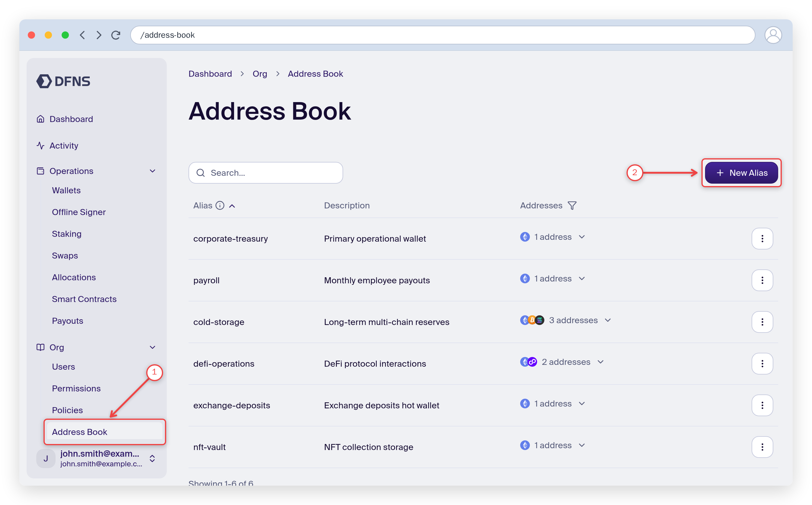
Task: Open actions menu for defi-operations row
Action: coord(762,364)
